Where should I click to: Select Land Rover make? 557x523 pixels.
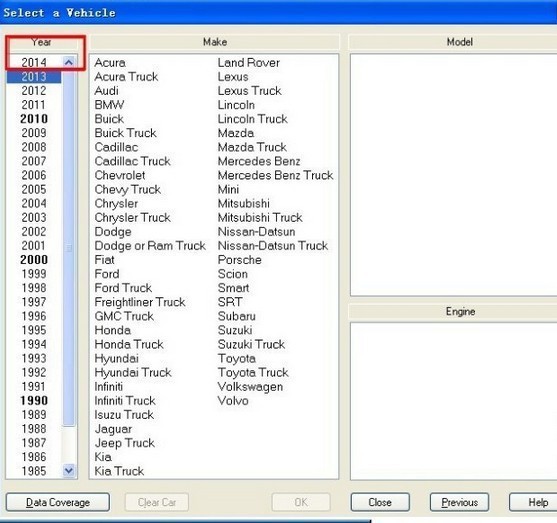(249, 63)
